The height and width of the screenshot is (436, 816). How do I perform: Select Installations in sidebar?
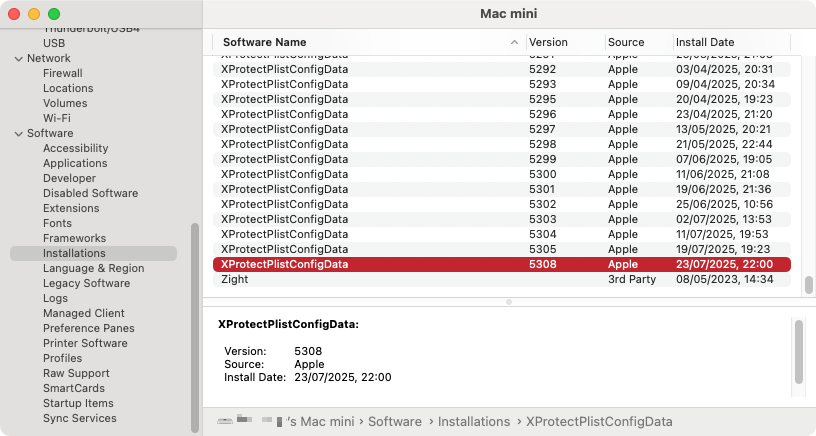click(x=93, y=253)
